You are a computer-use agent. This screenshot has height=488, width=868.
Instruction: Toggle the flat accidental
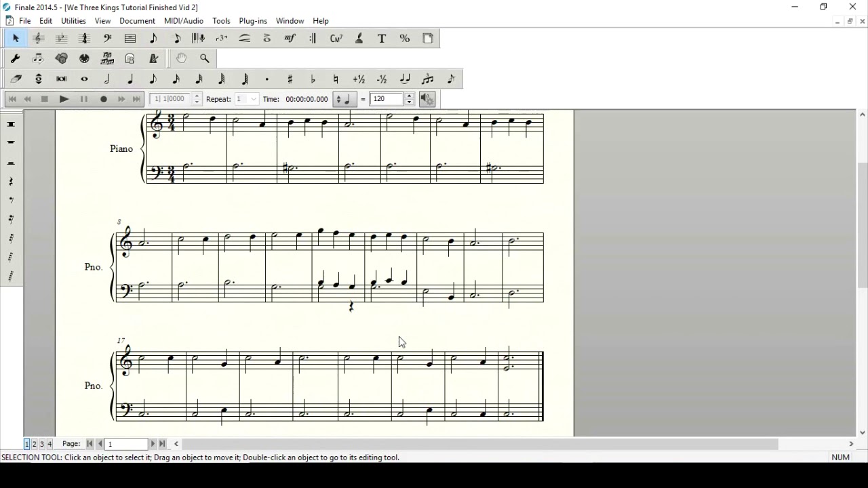[313, 79]
